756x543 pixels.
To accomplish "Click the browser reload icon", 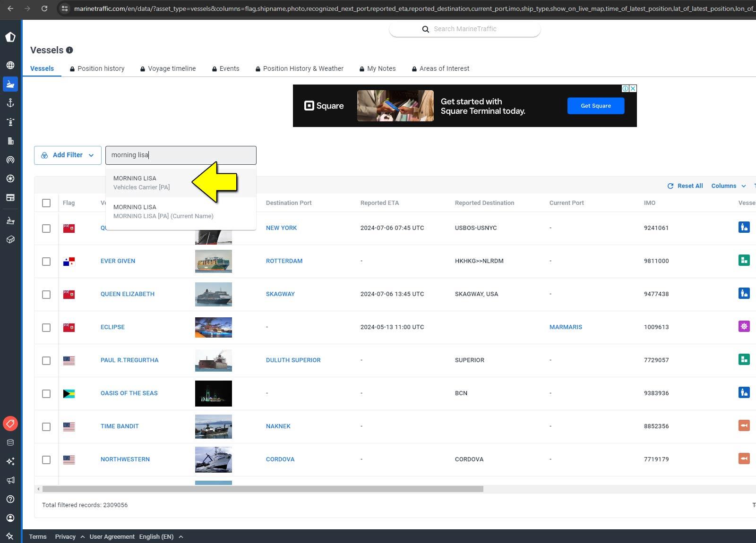I will [44, 8].
